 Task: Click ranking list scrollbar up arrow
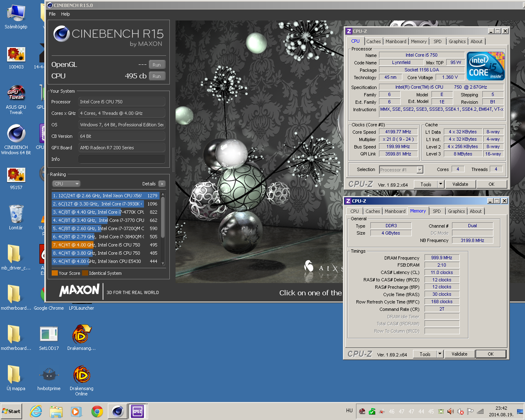tap(163, 194)
